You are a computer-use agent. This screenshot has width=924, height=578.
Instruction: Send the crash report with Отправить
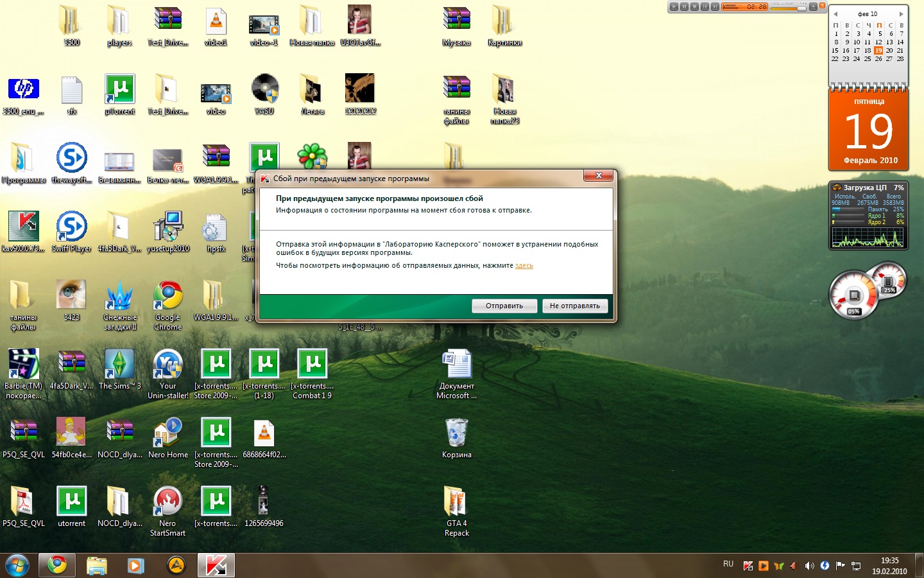click(x=504, y=306)
